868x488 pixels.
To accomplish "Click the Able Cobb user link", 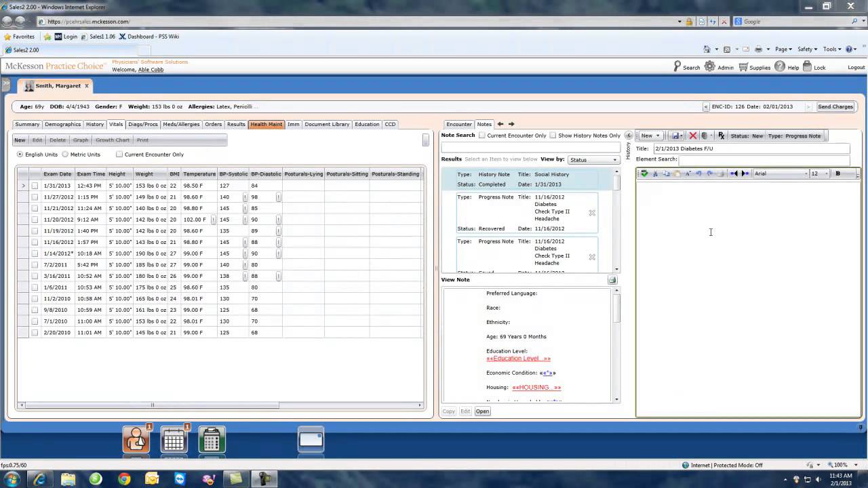I will tap(151, 69).
